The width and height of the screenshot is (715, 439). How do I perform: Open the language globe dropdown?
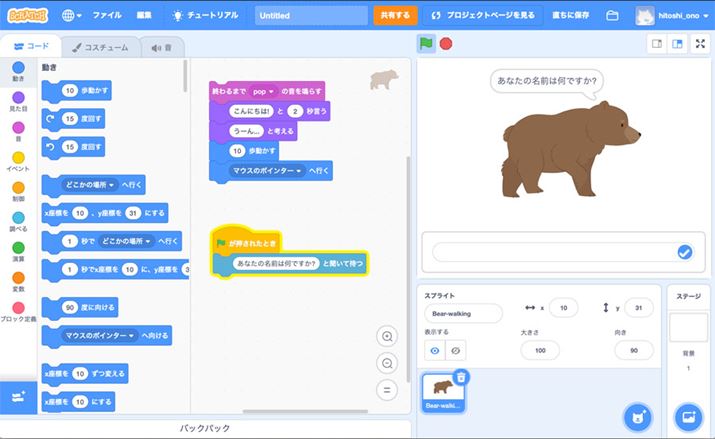point(73,16)
